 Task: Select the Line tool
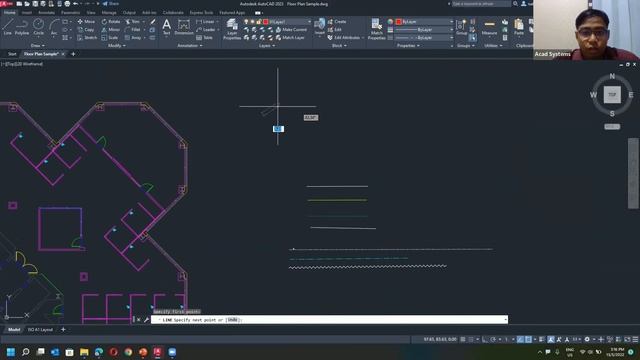point(8,27)
